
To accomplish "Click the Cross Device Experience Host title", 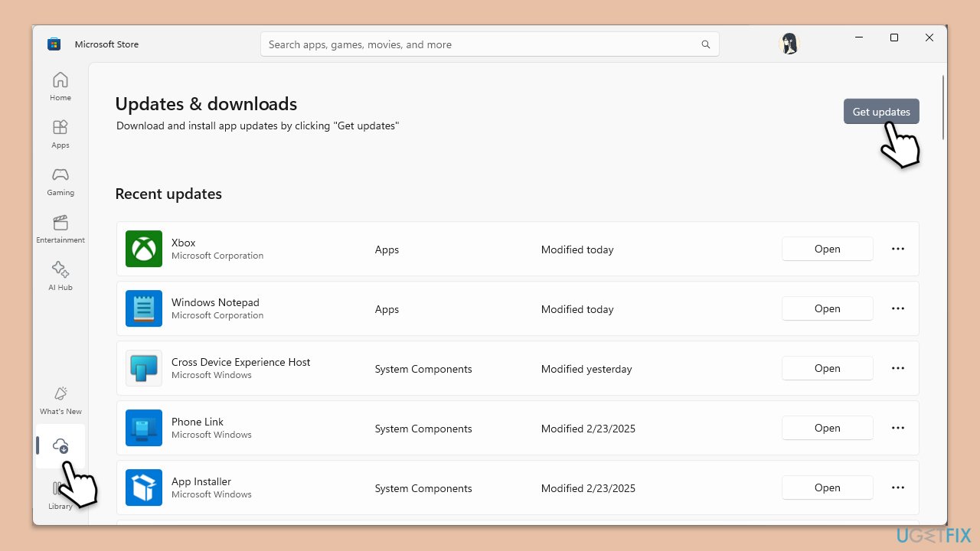I will click(240, 362).
